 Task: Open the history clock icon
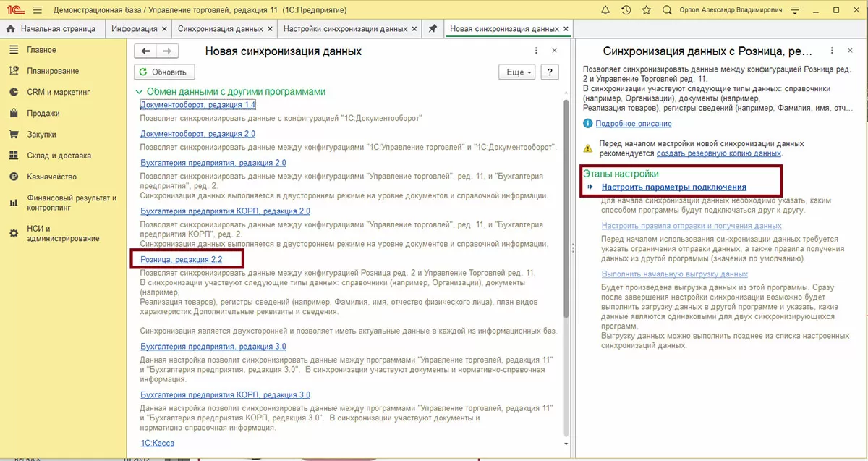tap(626, 9)
